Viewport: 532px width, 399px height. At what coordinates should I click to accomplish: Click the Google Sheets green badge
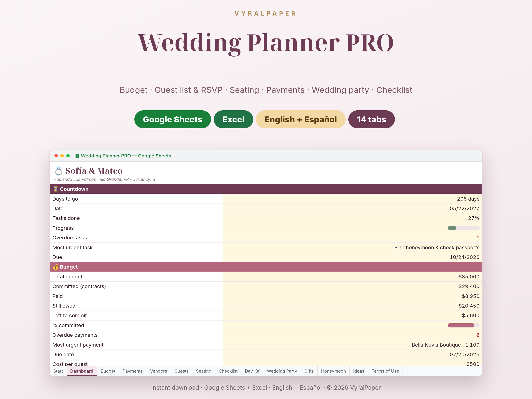point(173,119)
